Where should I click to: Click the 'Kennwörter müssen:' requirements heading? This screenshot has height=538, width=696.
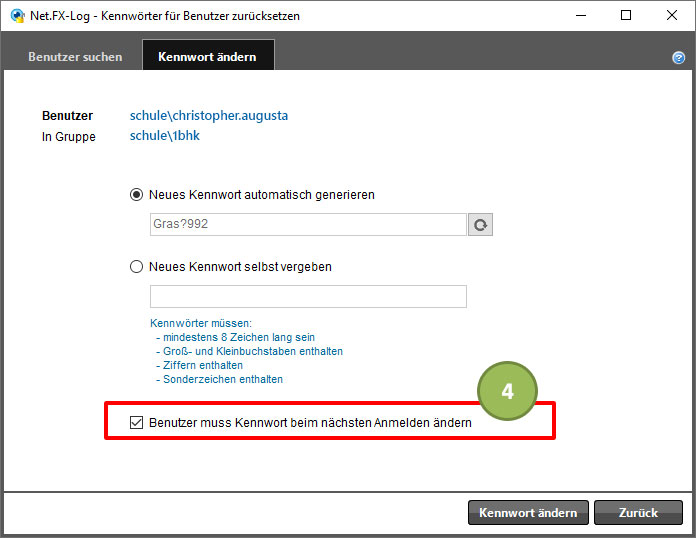pyautogui.click(x=201, y=323)
